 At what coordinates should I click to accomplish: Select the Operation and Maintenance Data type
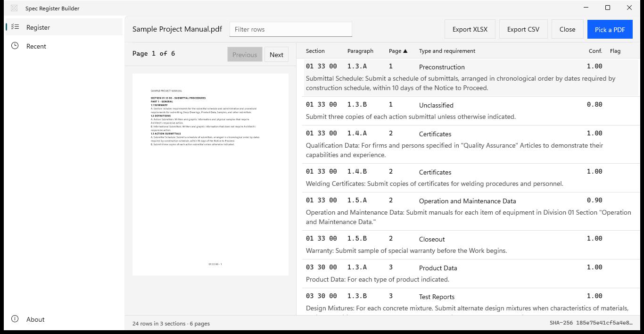(467, 201)
